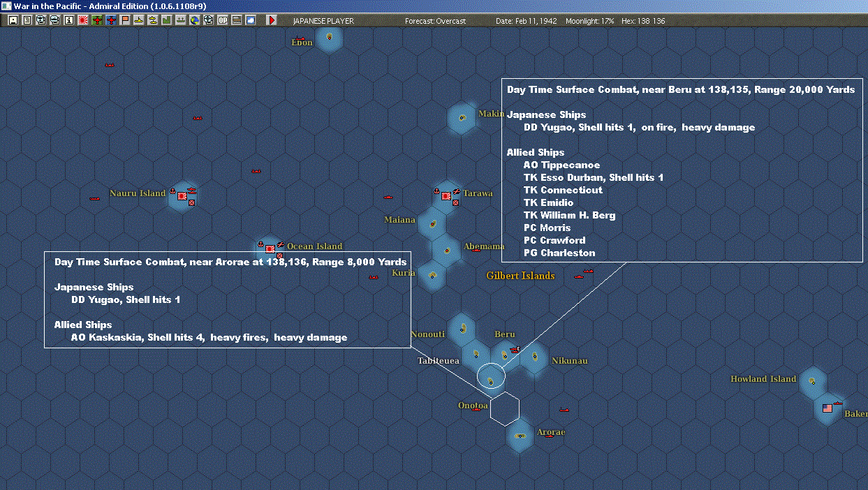This screenshot has width=868, height=490.
Task: Select the Nauru Island Japanese base flag
Action: [182, 197]
